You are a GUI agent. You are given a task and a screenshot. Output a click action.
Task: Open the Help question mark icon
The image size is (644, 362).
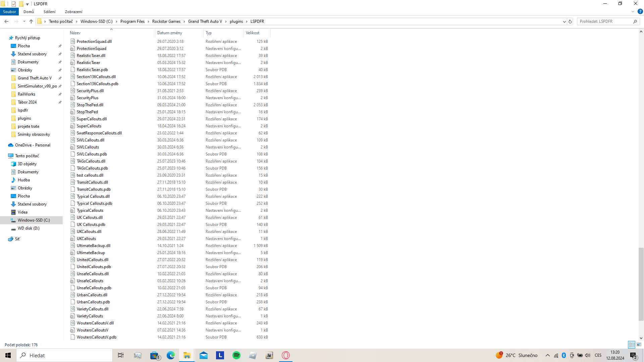pyautogui.click(x=640, y=11)
